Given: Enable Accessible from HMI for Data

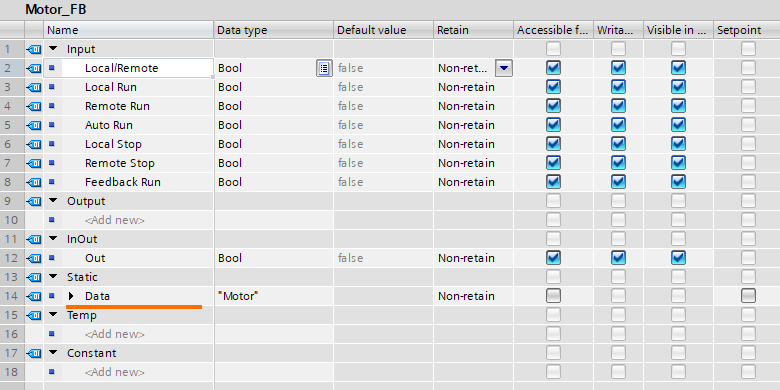Looking at the screenshot, I should pos(553,296).
